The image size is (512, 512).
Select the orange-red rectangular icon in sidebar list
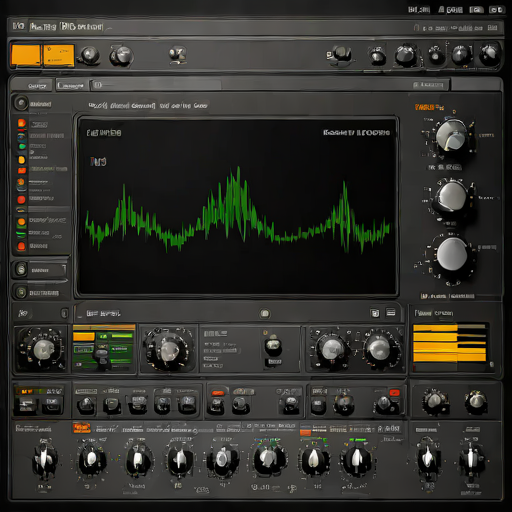[22, 171]
